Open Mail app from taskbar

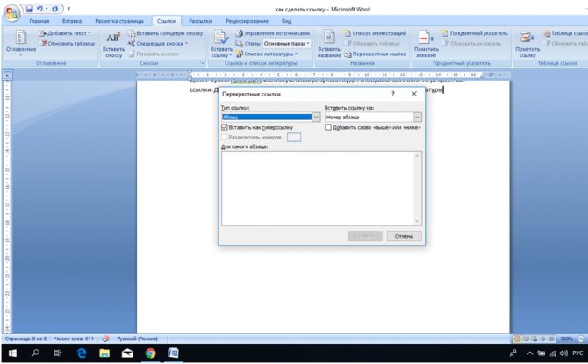click(x=127, y=353)
